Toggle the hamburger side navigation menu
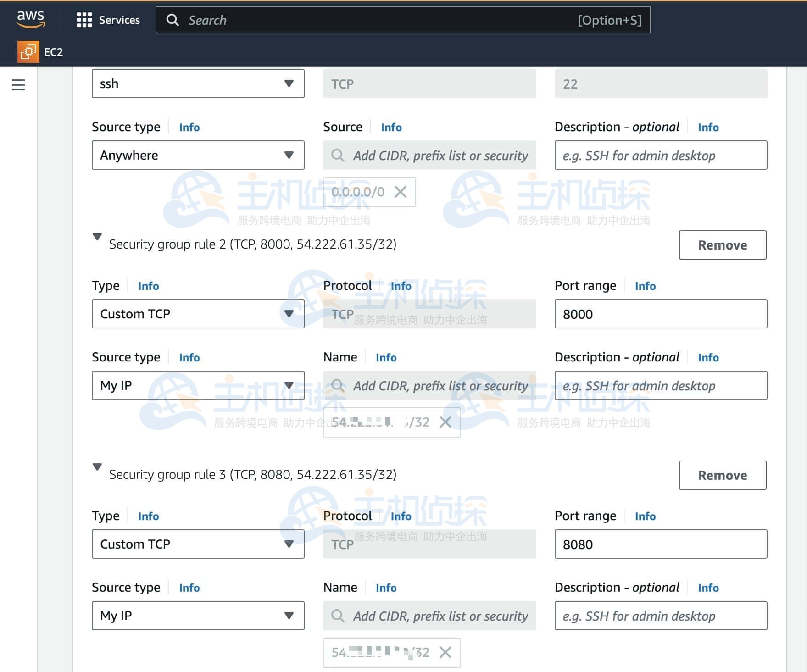The height and width of the screenshot is (672, 807). 18,85
